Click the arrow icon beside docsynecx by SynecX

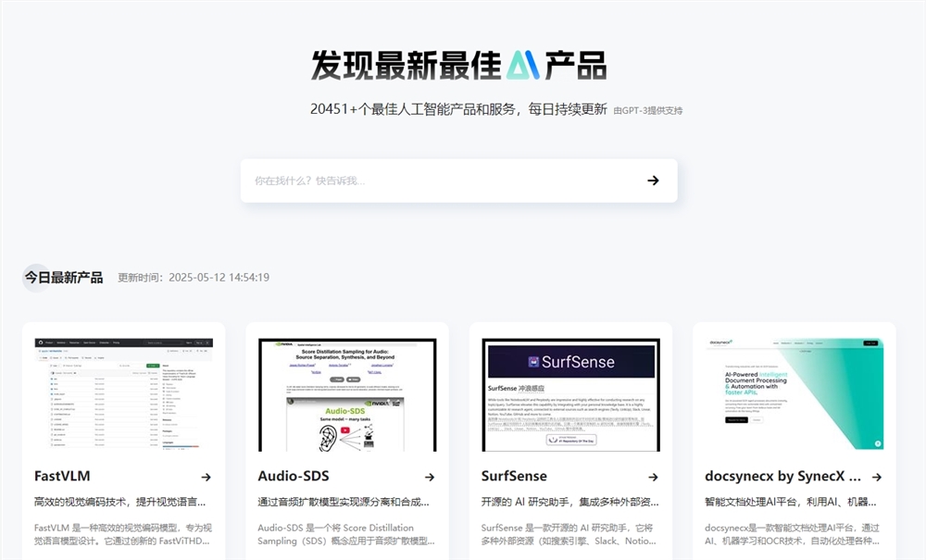pos(878,477)
